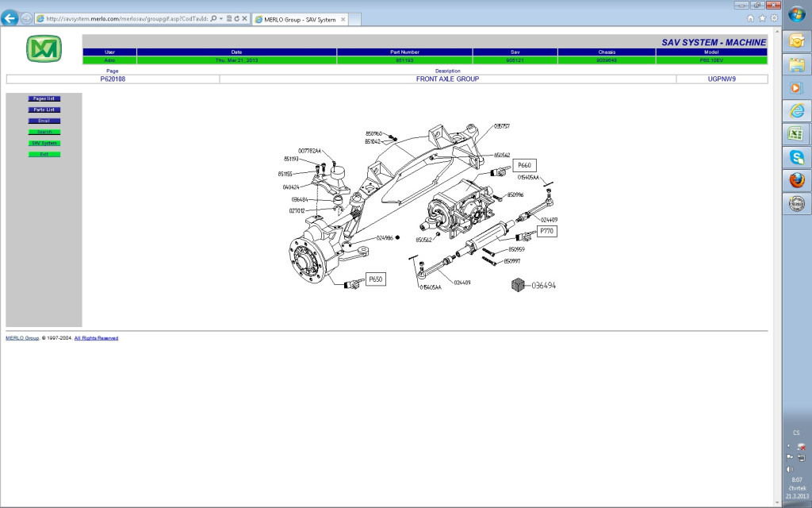Click the date cell Thu, Mar 21, 2013
The width and height of the screenshot is (812, 508).
point(236,60)
